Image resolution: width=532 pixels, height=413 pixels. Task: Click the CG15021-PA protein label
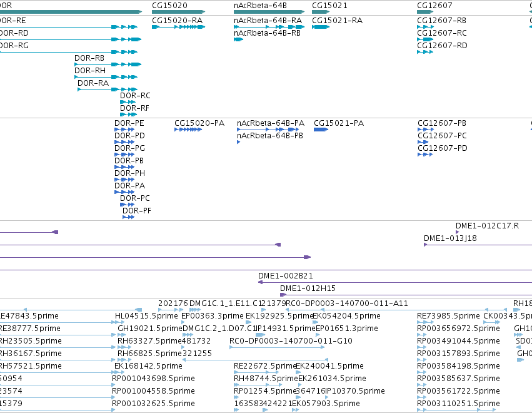click(x=339, y=123)
